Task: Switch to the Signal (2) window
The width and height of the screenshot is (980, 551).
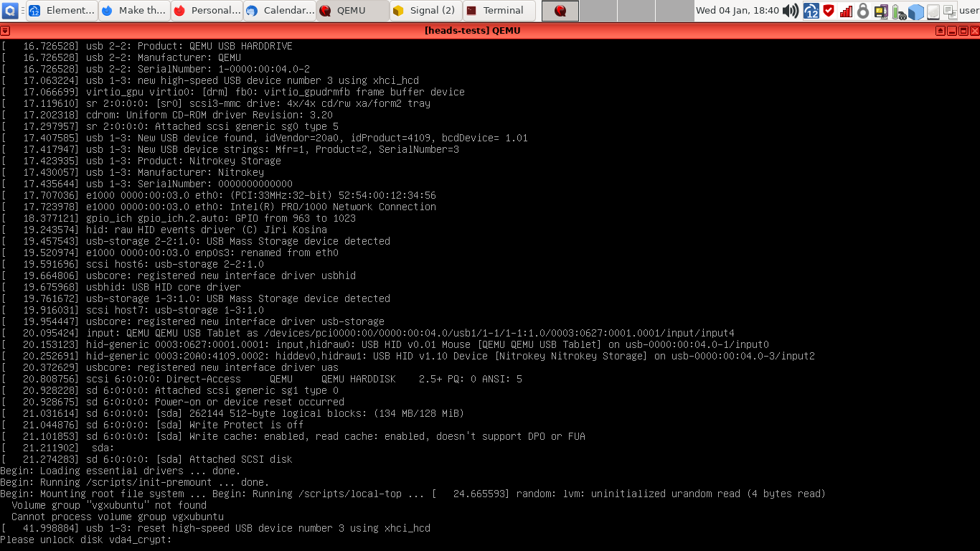Action: (425, 11)
